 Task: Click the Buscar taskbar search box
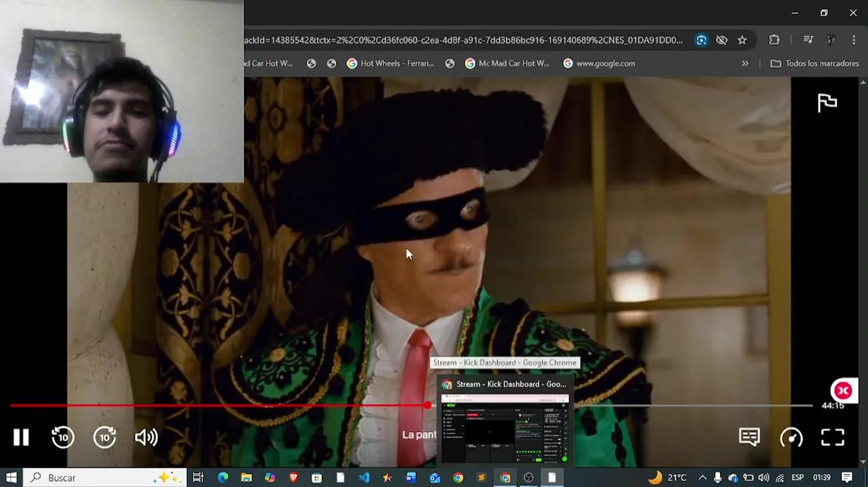pos(105,478)
